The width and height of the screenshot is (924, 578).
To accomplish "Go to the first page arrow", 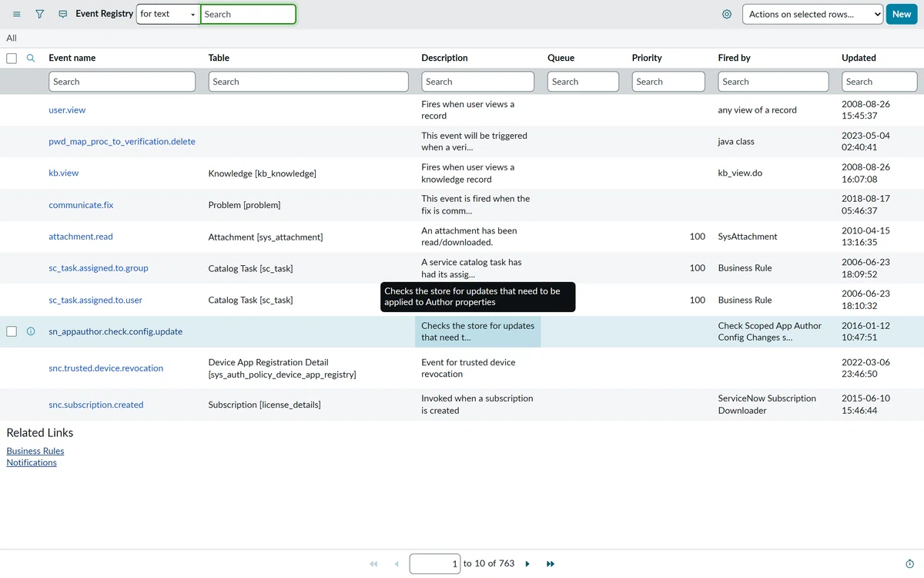I will click(373, 564).
